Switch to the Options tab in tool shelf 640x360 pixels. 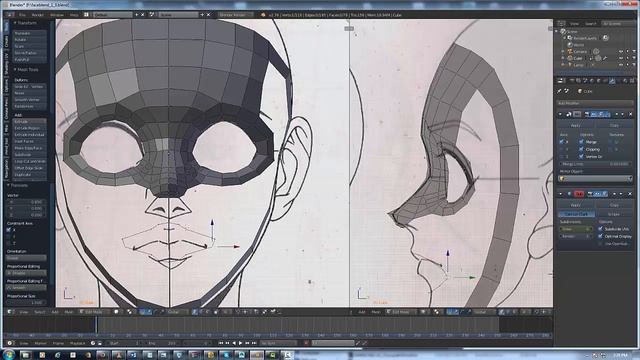6,86
